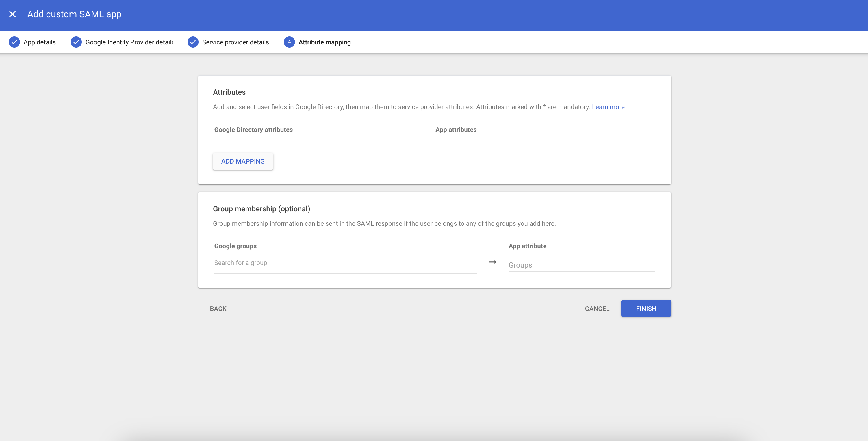Go to App details step label
The image size is (868, 441).
point(39,42)
